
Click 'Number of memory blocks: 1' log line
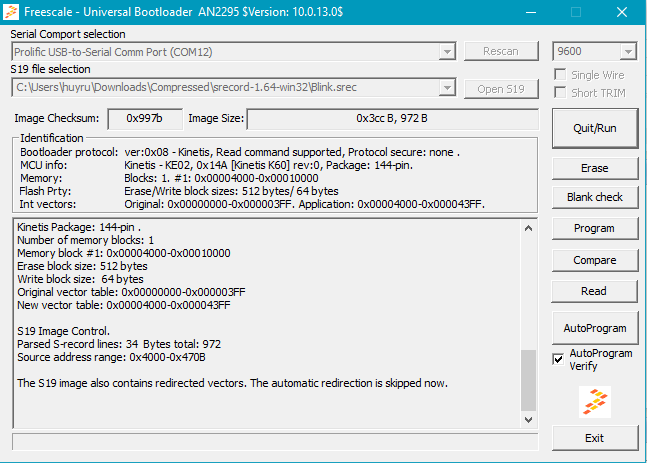tap(85, 240)
